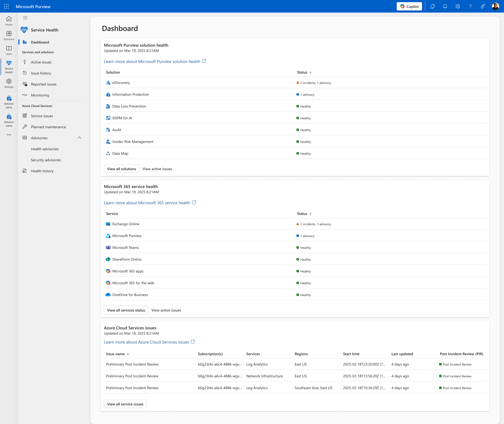Click the Insider Risk Management icon
This screenshot has width=504, height=424.
[x=108, y=142]
